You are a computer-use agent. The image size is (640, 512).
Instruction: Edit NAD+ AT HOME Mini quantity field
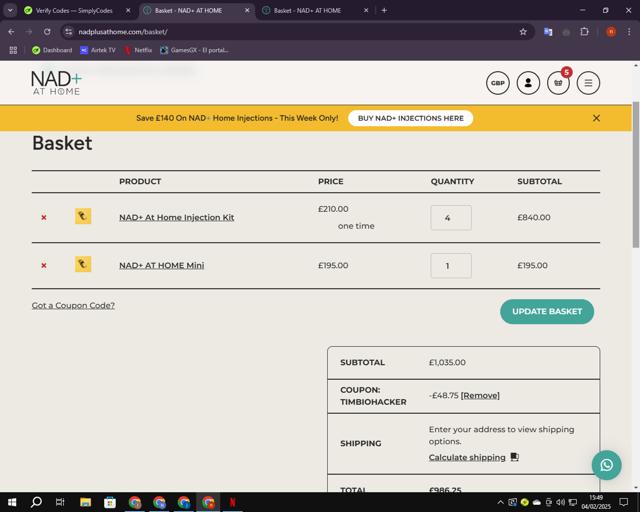coord(451,266)
